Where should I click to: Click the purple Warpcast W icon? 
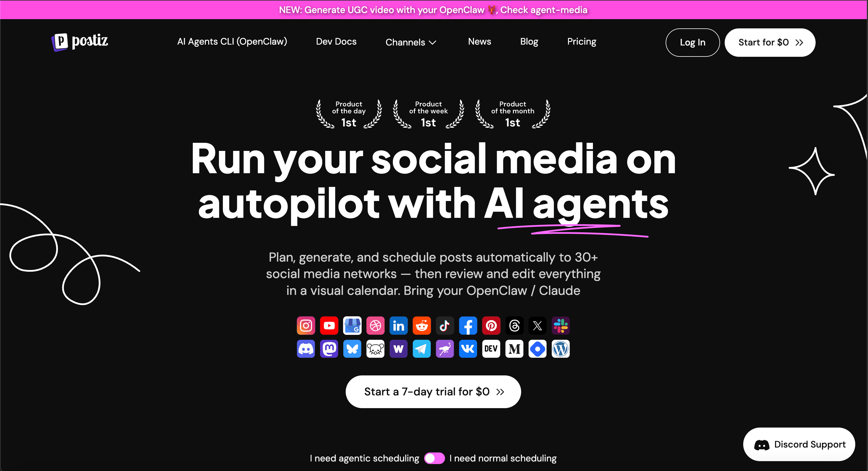399,348
